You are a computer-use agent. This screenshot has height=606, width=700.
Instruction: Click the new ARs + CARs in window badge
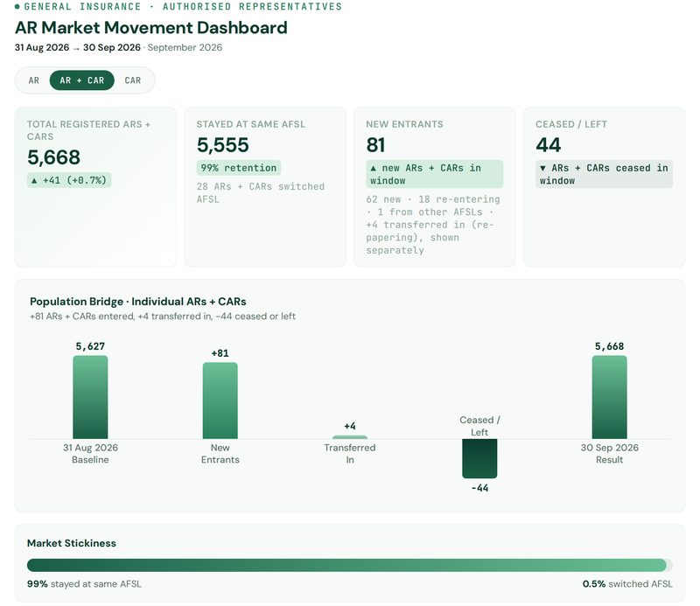tap(434, 174)
